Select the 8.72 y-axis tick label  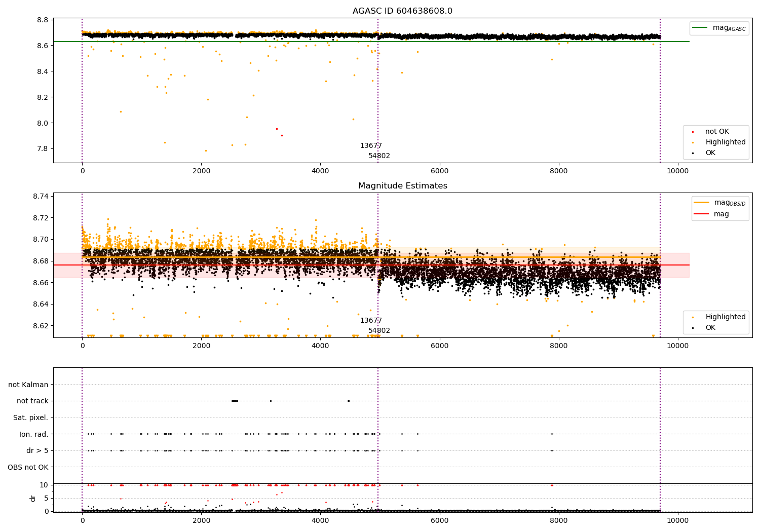41,218
